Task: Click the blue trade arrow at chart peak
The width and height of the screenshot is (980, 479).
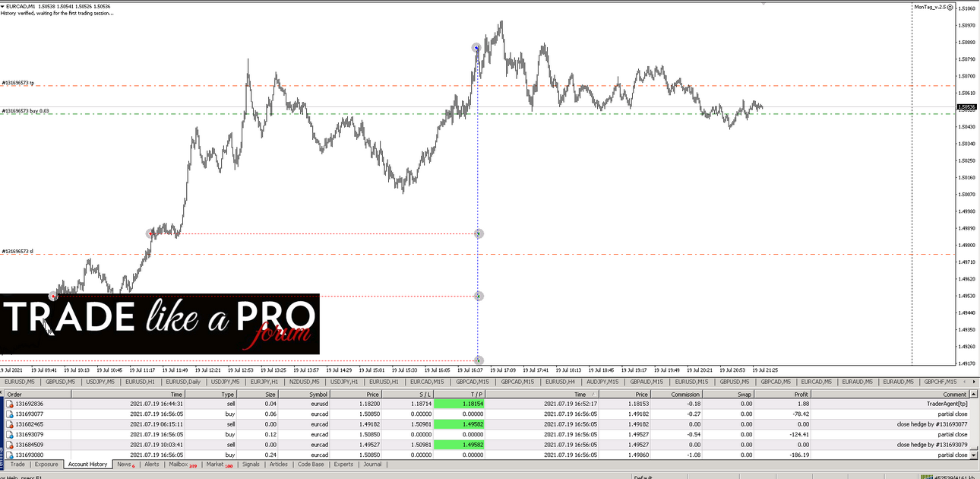Action: (476, 48)
